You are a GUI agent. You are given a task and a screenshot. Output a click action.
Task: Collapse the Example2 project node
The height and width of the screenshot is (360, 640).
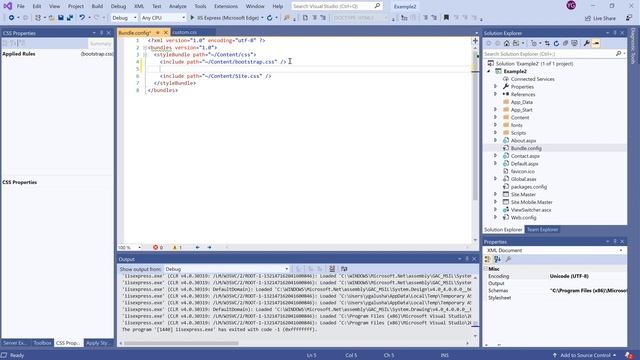489,71
